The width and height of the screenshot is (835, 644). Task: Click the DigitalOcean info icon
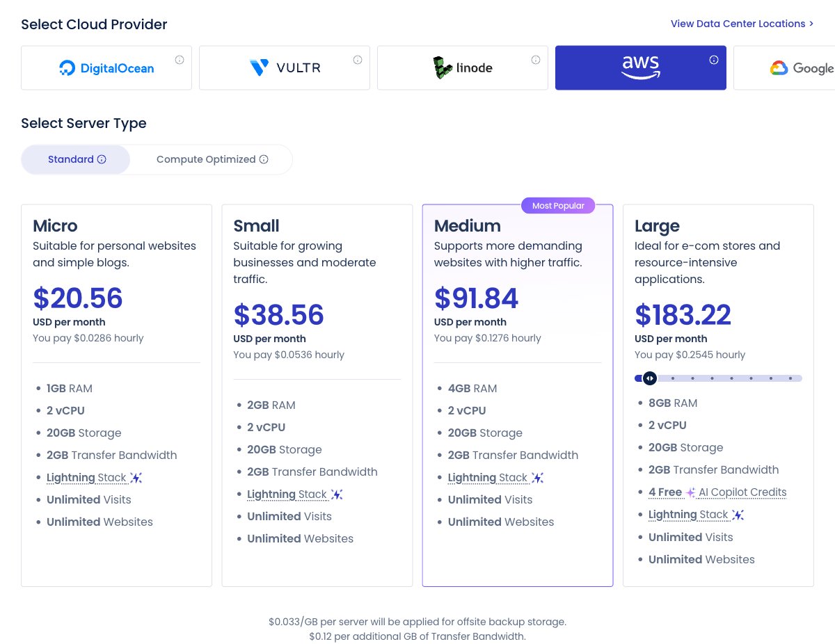tap(180, 60)
